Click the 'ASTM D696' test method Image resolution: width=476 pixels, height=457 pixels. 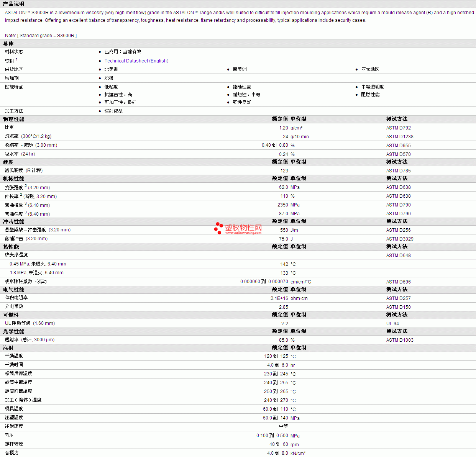399,282
